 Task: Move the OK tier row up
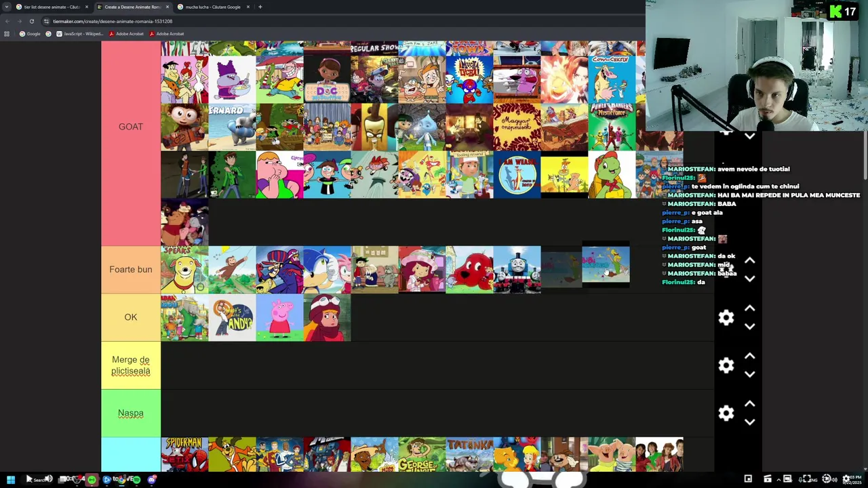(749, 308)
